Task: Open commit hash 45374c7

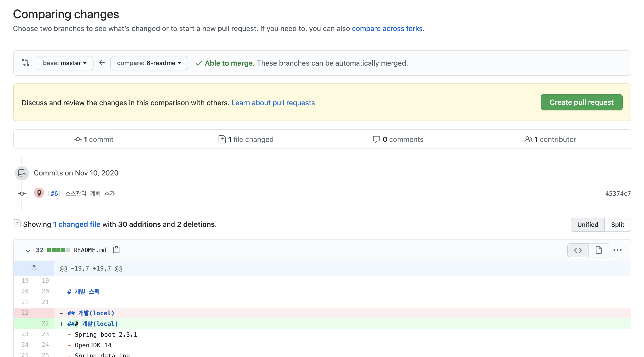Action: click(618, 194)
